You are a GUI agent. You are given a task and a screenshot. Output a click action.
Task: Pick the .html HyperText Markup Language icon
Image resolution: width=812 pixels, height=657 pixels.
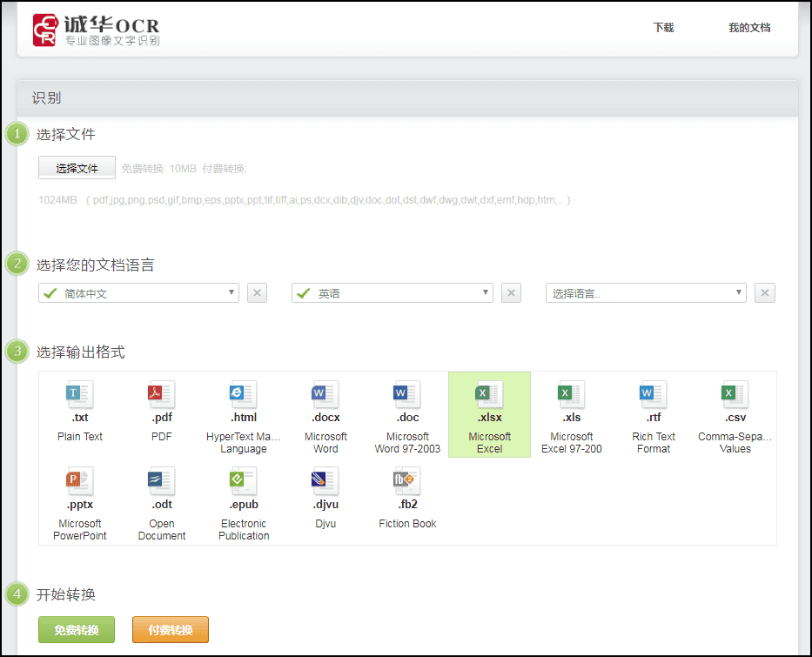pos(244,394)
